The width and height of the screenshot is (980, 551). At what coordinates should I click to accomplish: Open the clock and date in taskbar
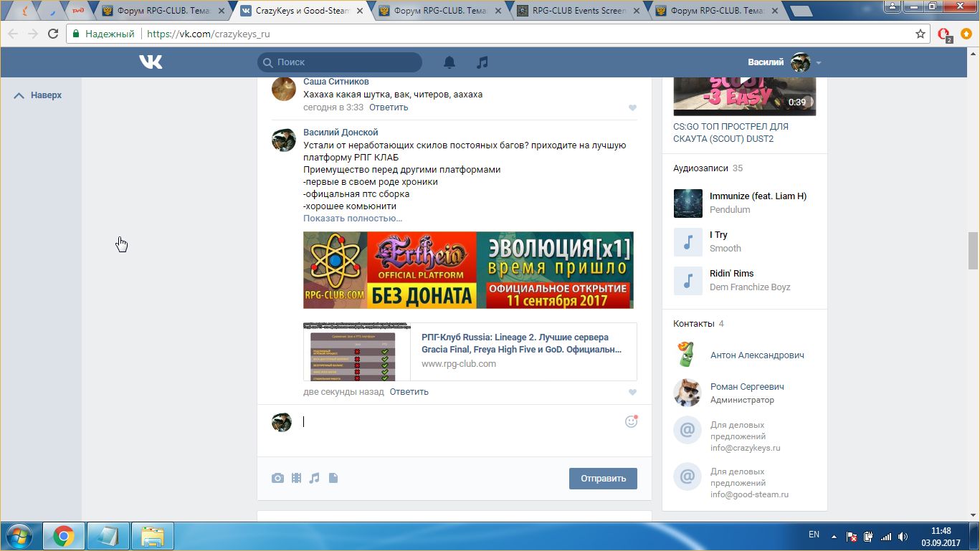[x=941, y=537]
